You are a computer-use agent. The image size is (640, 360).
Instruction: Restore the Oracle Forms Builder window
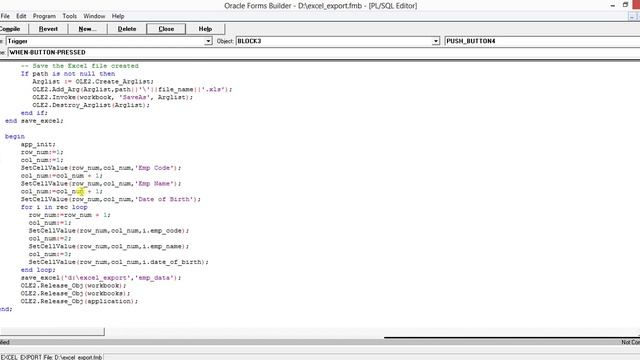click(x=625, y=5)
